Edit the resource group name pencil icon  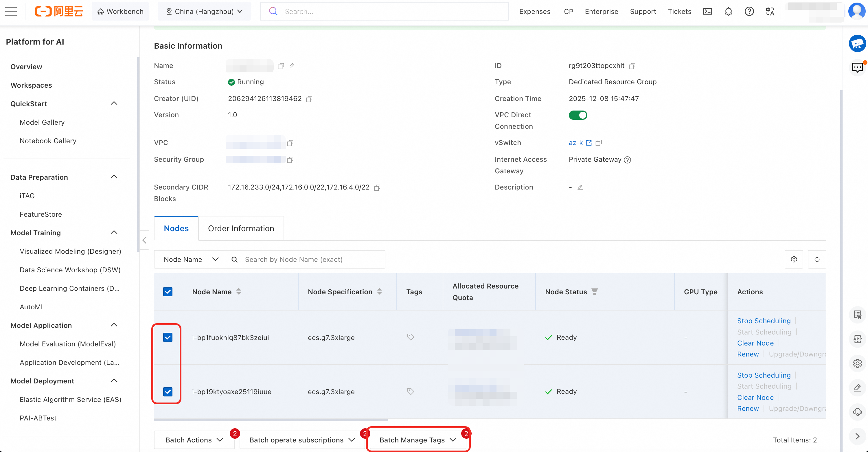tap(292, 66)
